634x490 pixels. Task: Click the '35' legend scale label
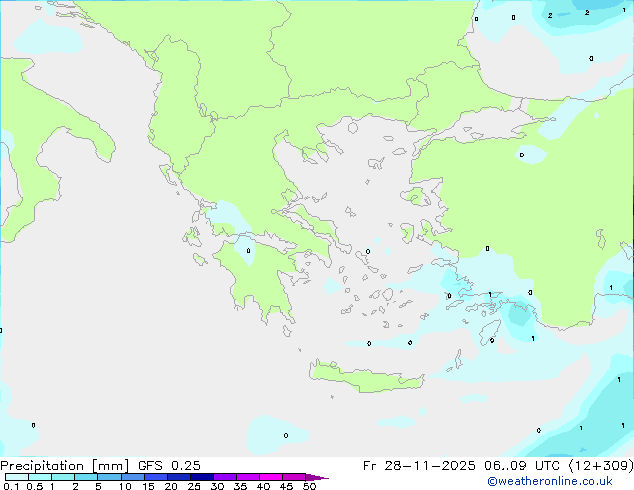coord(240,486)
